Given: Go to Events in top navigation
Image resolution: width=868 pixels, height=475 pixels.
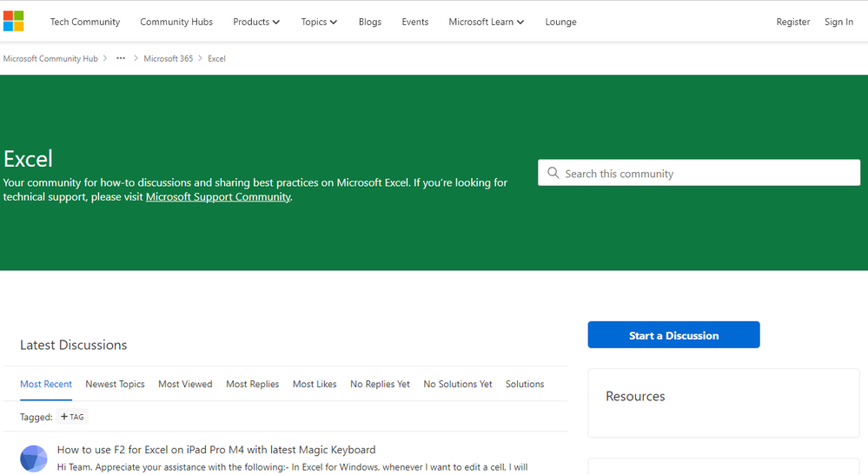Looking at the screenshot, I should click(x=415, y=22).
